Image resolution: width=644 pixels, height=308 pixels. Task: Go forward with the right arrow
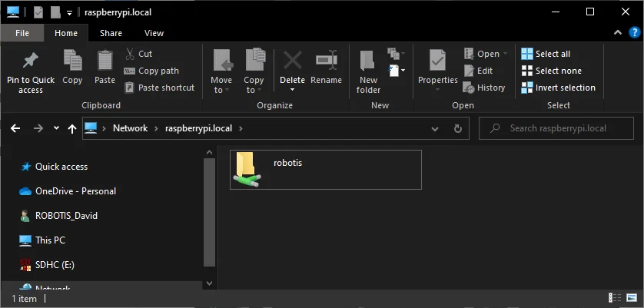[x=38, y=128]
